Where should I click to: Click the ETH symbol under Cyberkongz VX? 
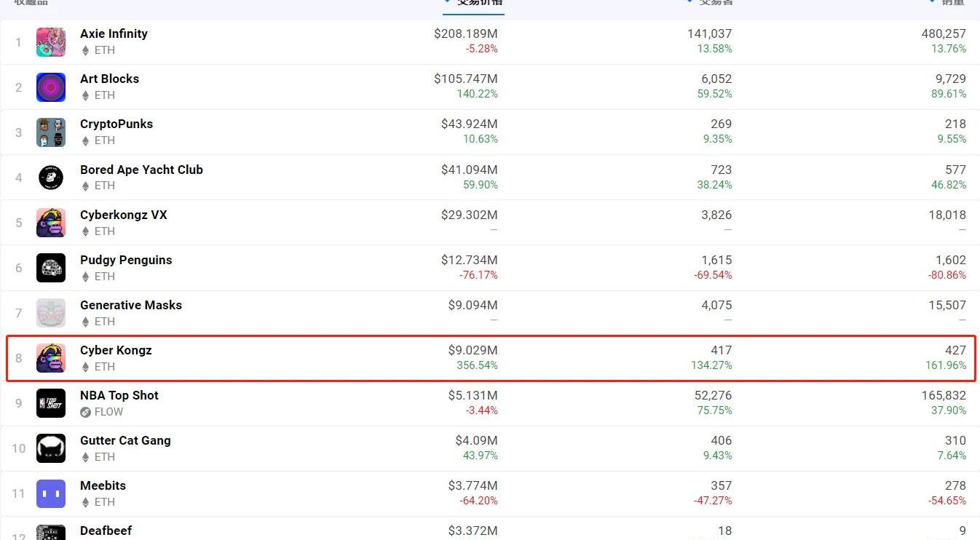pos(85,231)
